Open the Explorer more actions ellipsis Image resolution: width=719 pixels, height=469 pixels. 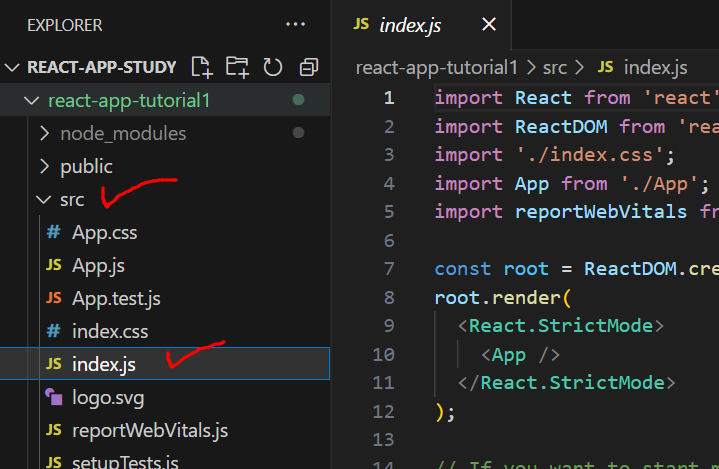click(x=295, y=24)
